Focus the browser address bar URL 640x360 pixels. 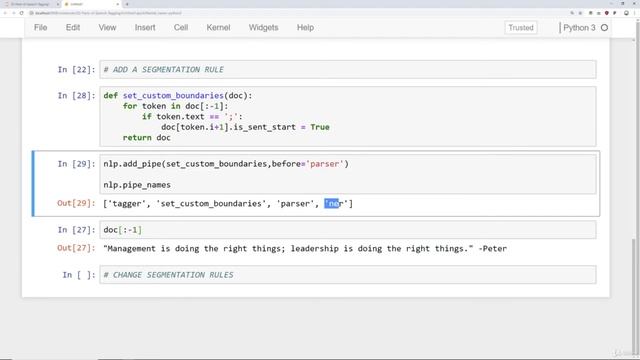(x=108, y=13)
